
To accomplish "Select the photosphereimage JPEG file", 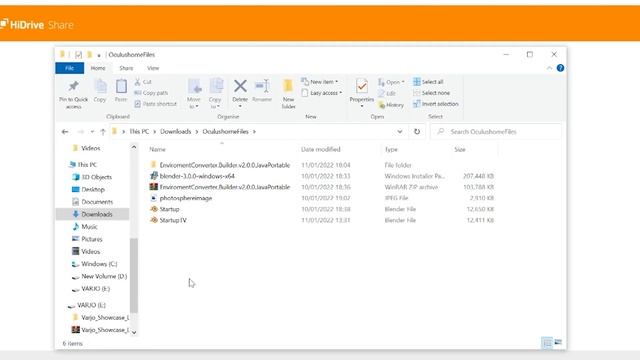I will [x=322, y=198].
